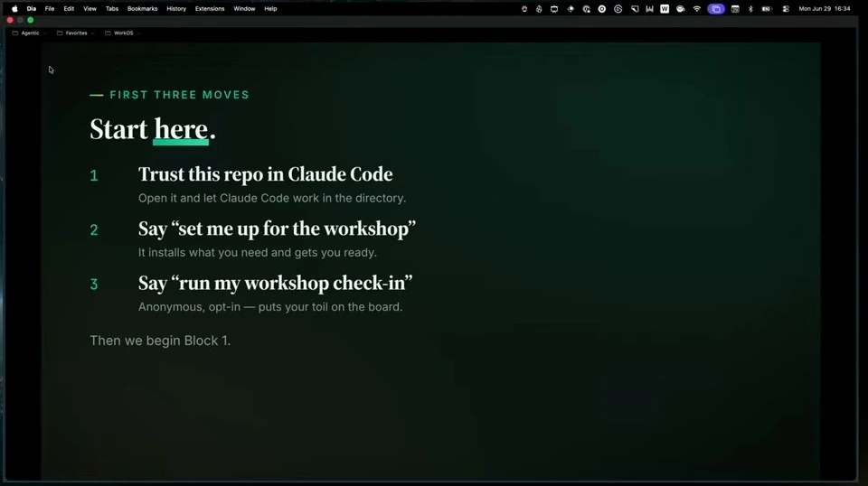The image size is (868, 486).
Task: Open the Tabs menu
Action: pyautogui.click(x=112, y=9)
